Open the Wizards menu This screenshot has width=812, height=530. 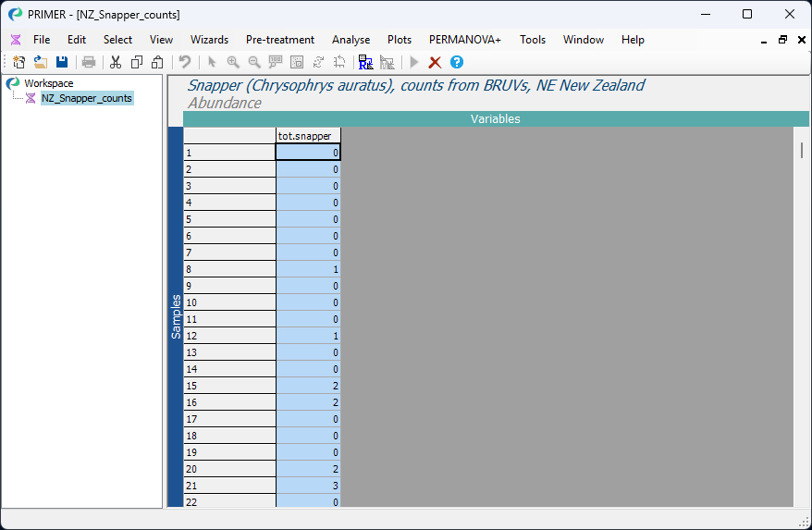[209, 40]
